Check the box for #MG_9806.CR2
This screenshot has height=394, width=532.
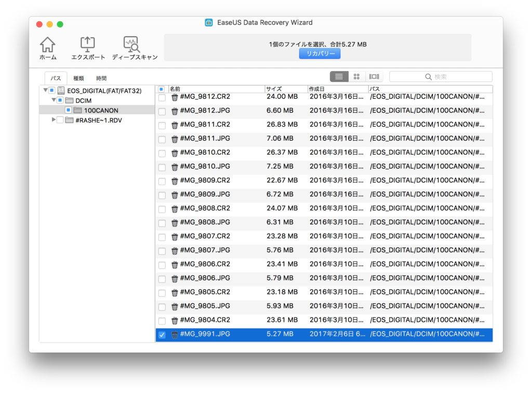point(162,265)
